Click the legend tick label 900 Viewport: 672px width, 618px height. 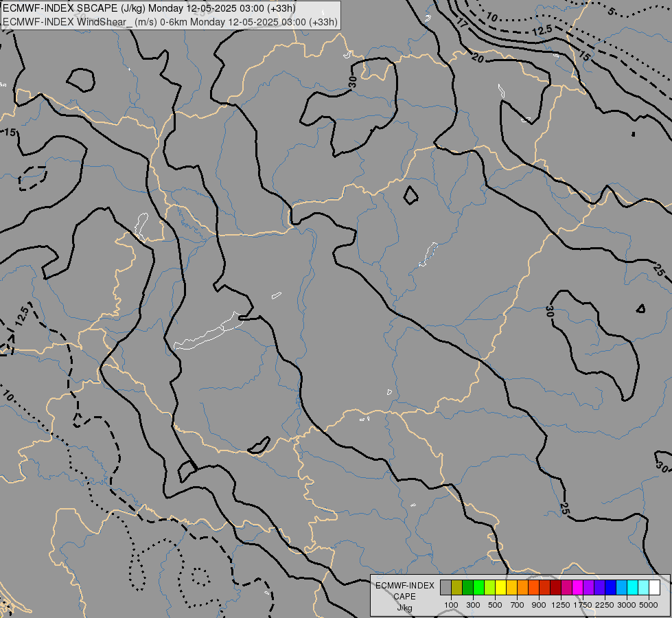coord(539,605)
